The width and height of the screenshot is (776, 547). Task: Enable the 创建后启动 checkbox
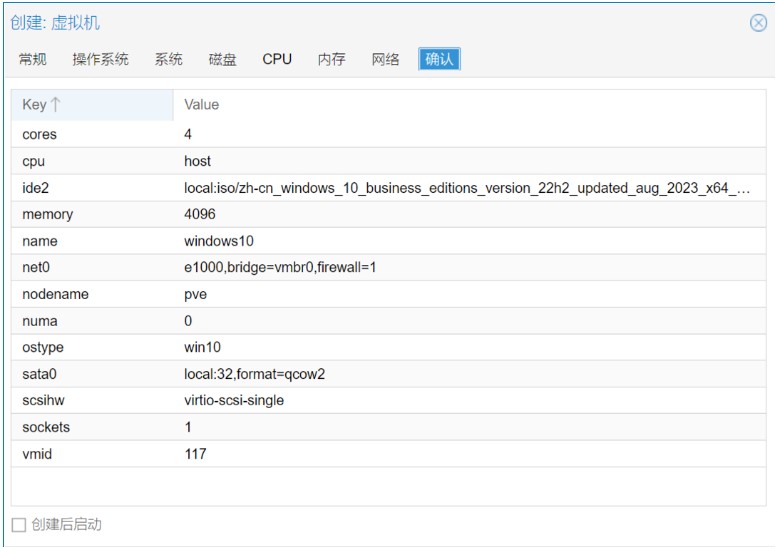coord(18,525)
